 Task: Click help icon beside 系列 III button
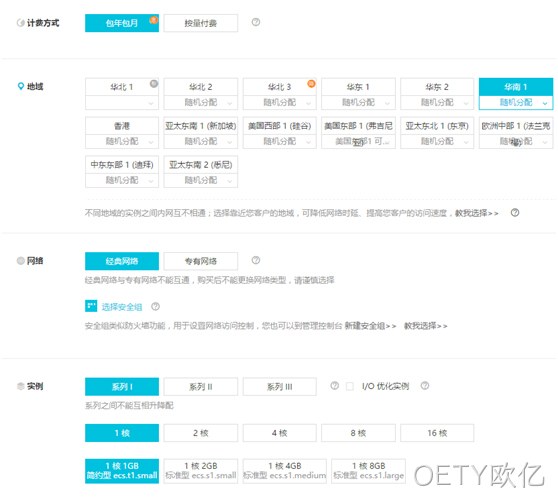334,386
